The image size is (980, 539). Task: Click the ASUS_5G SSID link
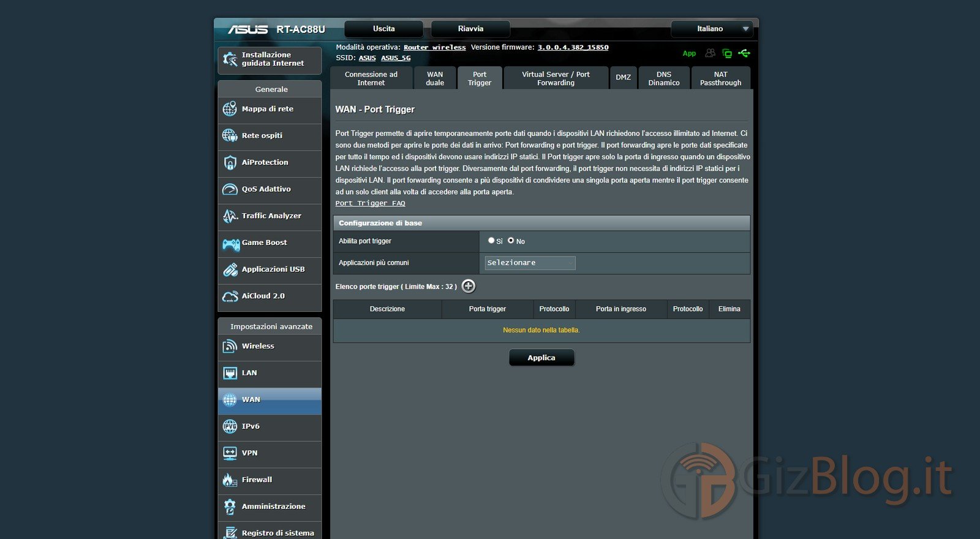pos(396,58)
